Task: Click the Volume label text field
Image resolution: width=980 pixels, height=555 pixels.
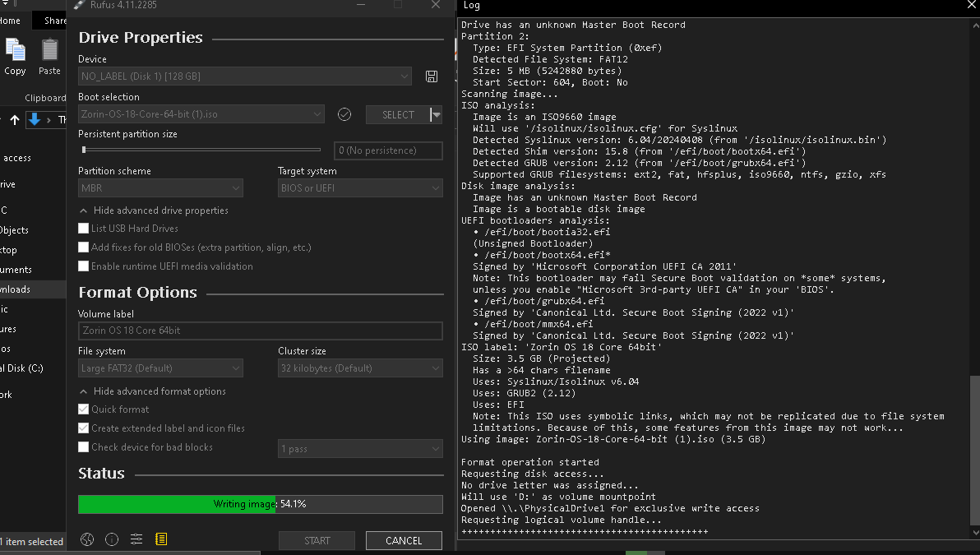Action: coord(260,331)
